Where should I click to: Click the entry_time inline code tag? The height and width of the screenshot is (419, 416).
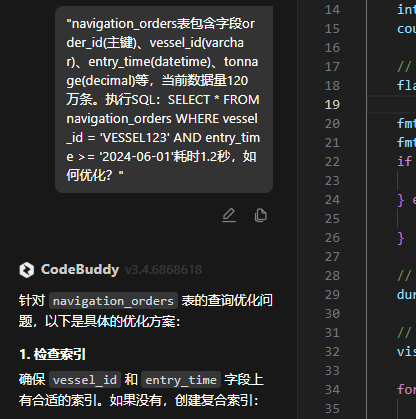point(181,380)
